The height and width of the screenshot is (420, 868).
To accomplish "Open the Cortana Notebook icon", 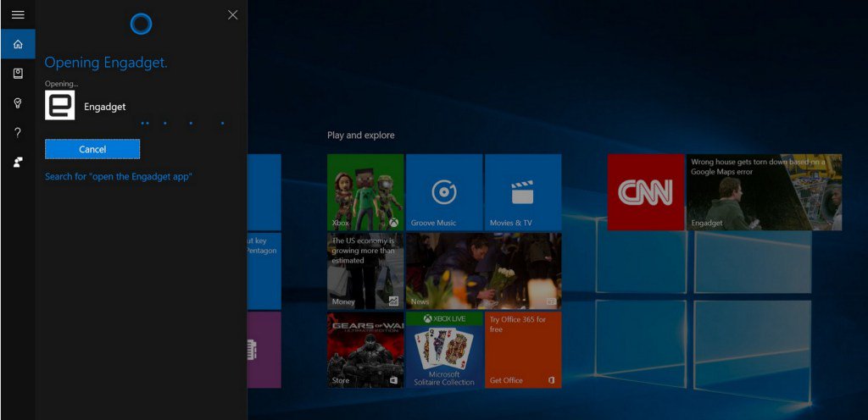I will tap(18, 74).
